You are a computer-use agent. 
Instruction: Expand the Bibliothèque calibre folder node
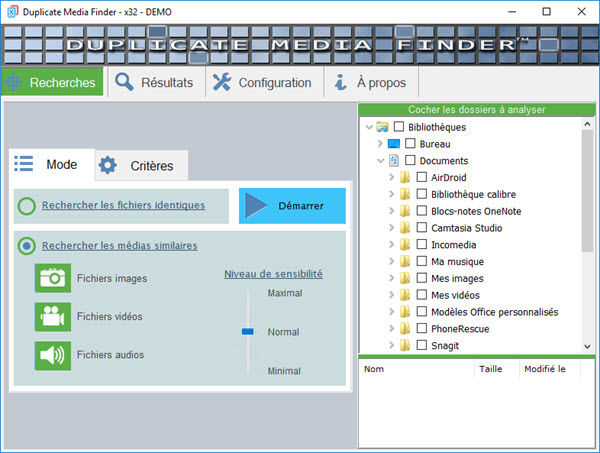click(x=391, y=194)
